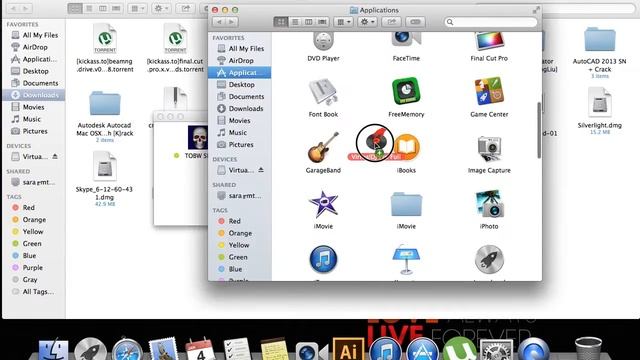The height and width of the screenshot is (360, 640).
Task: Open DVD Player application
Action: 323,42
